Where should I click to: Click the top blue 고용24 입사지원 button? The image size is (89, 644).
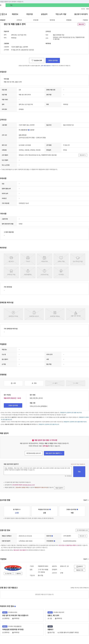(53, 61)
